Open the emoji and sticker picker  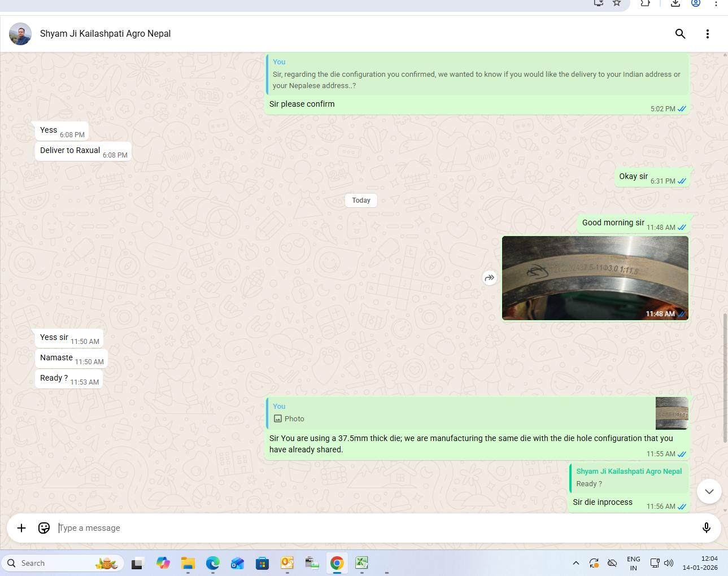[44, 528]
